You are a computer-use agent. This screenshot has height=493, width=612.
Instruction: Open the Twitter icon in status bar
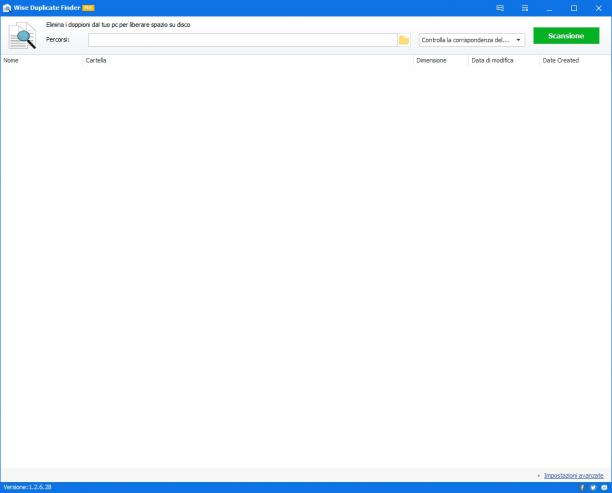coord(593,488)
